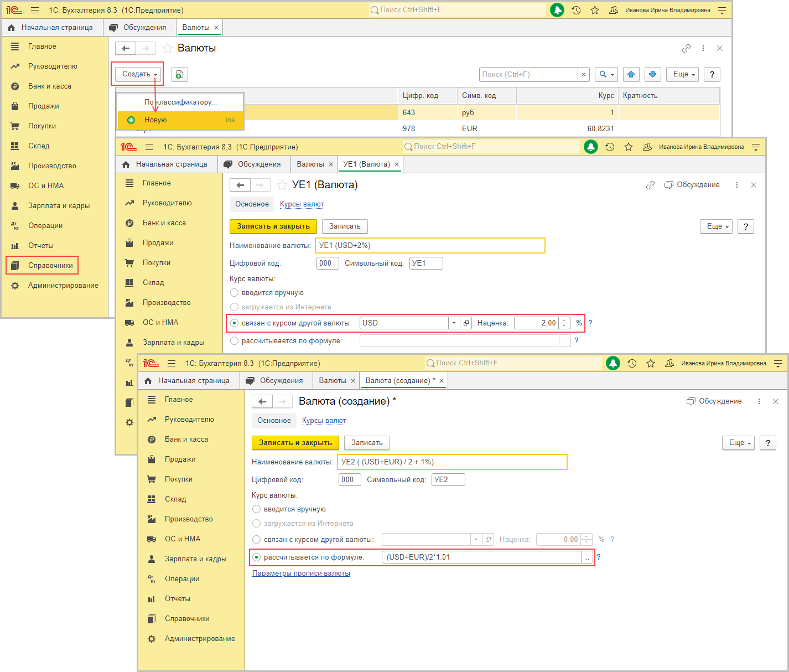
Task: Open service menu lines icon in Валюта (создание) window
Action: pos(778,363)
